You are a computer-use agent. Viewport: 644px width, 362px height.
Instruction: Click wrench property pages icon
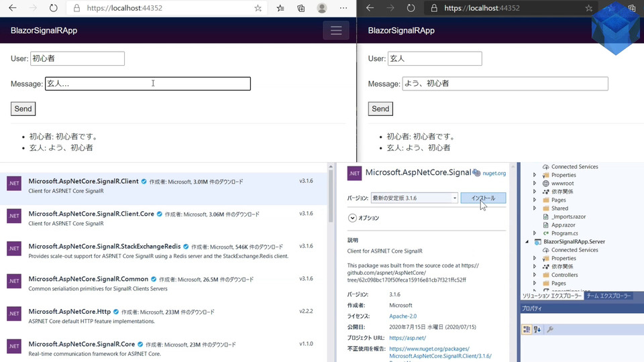pos(550,329)
